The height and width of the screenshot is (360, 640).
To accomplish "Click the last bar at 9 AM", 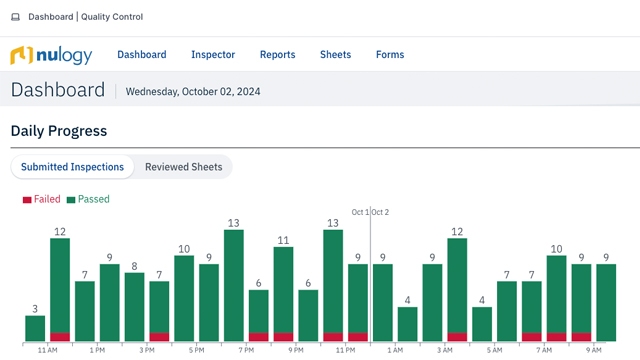I will pos(606,302).
